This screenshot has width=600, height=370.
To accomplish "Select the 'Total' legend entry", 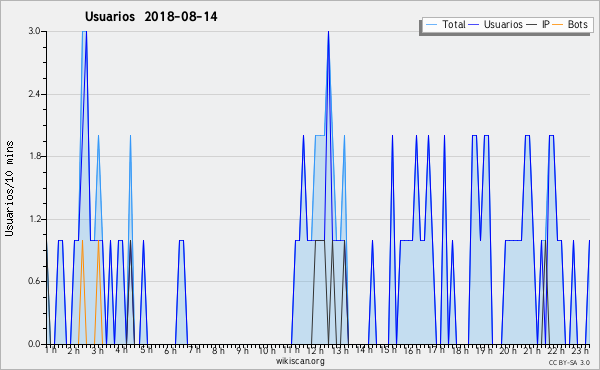I will (454, 24).
